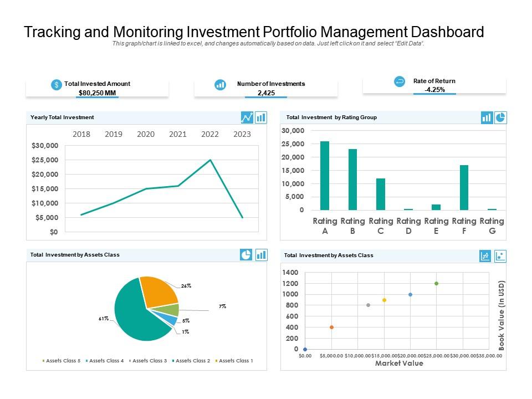Screen dimensions: 532x399
Task: Click the orange scatter point near 400
Action: tap(331, 327)
